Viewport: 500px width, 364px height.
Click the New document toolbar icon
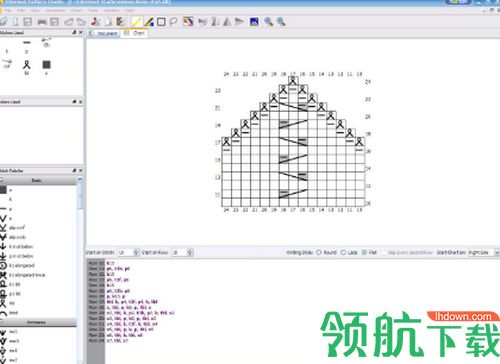[x=15, y=22]
